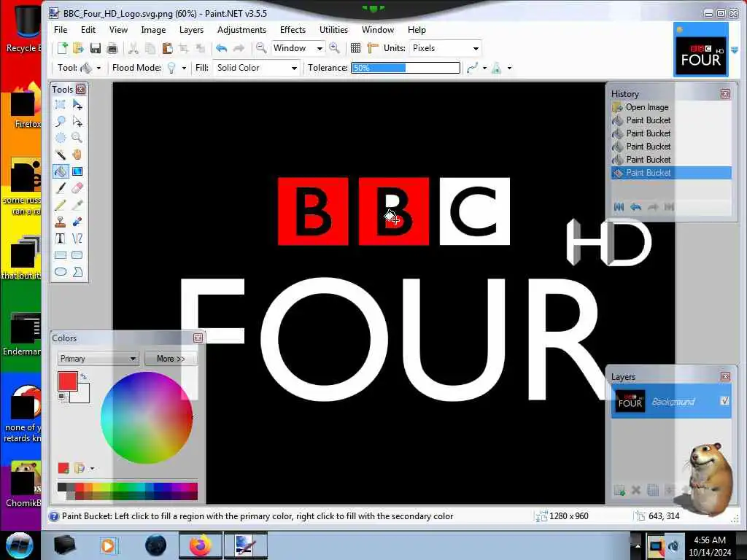Open the File menu
Image resolution: width=747 pixels, height=560 pixels.
[61, 29]
